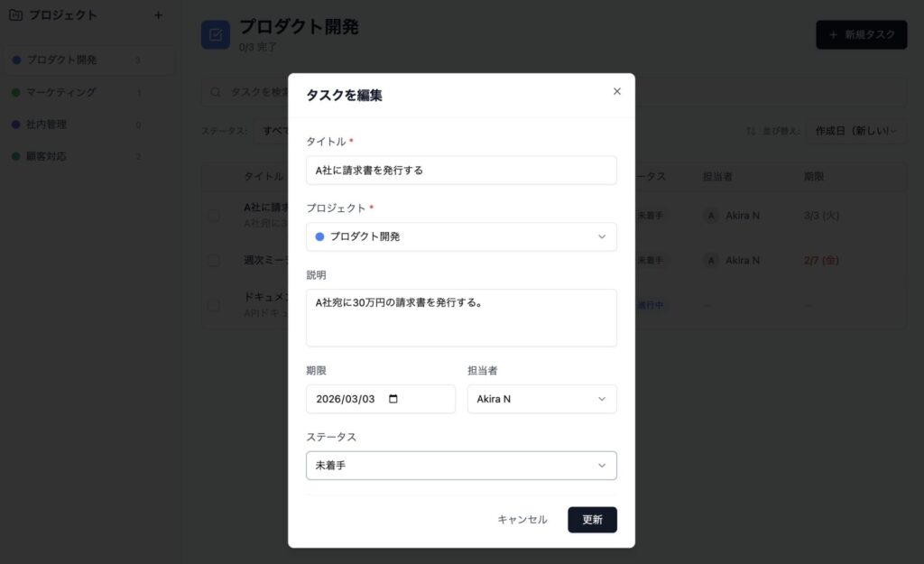The height and width of the screenshot is (564, 924).
Task: Click the sort arrows icon beside 並び替え
Action: (750, 131)
